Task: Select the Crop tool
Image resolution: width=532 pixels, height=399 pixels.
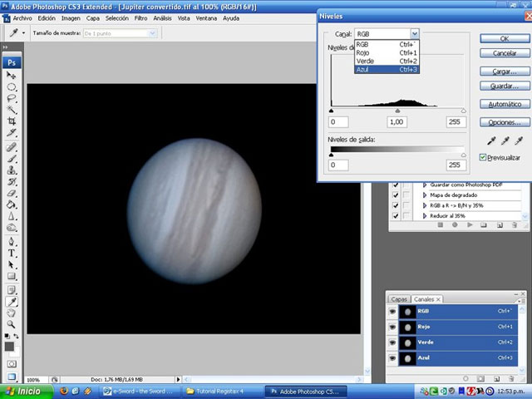Action: click(12, 121)
